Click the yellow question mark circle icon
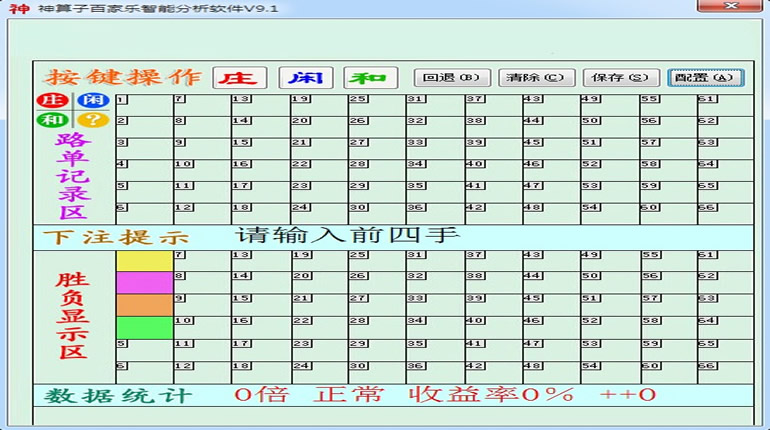 pos(93,120)
